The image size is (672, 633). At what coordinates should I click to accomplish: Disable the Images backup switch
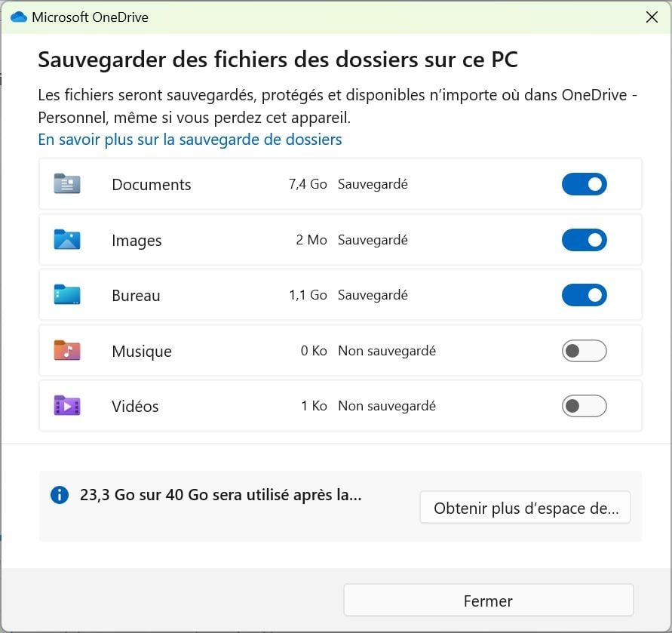585,240
